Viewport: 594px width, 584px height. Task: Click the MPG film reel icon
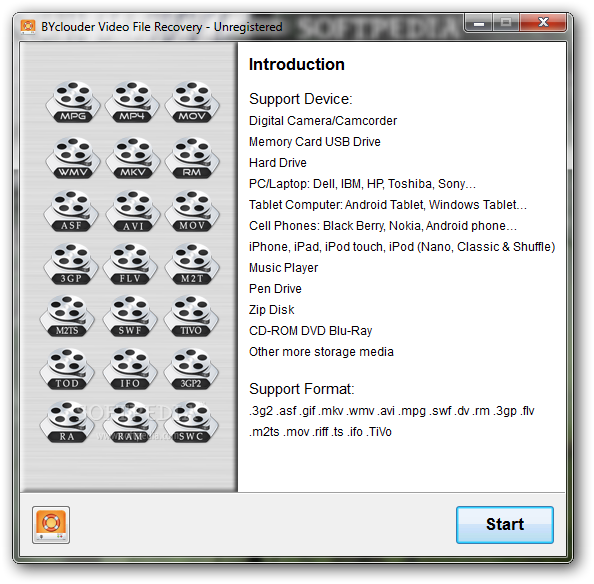tap(73, 101)
